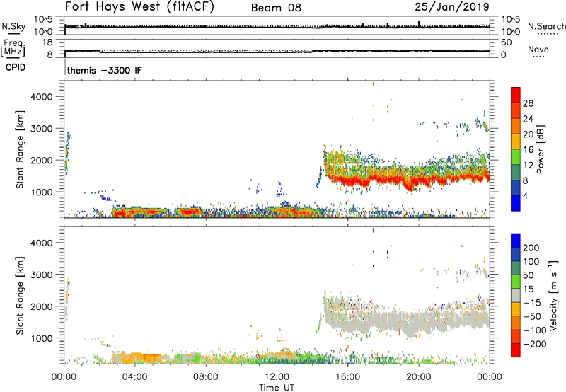Image resolution: width=566 pixels, height=392 pixels.
Task: Click the 'Slant Range [km]' label of Power panel
Action: [x=20, y=149]
